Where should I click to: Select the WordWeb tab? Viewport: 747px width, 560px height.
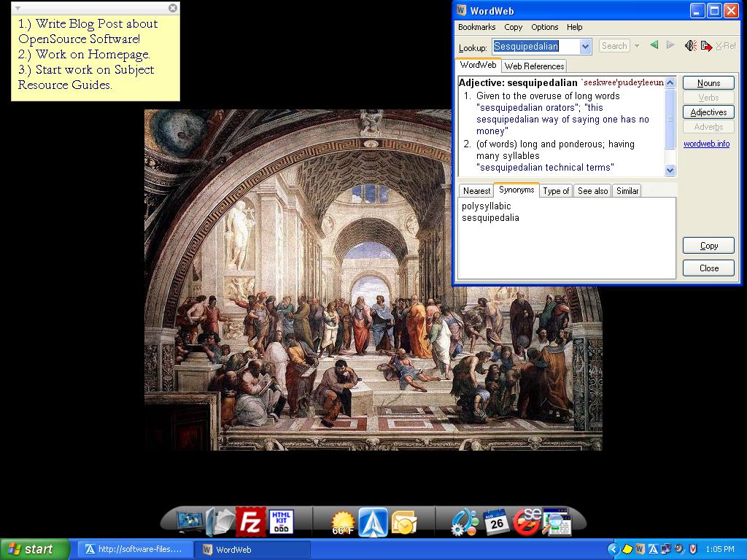tap(478, 65)
